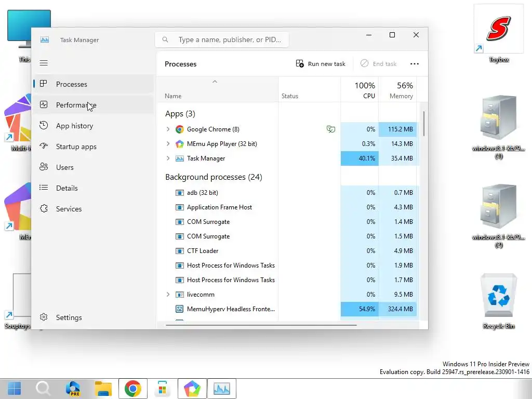
Task: Click the 40.1% CPU cell of Task Manager
Action: (360, 158)
